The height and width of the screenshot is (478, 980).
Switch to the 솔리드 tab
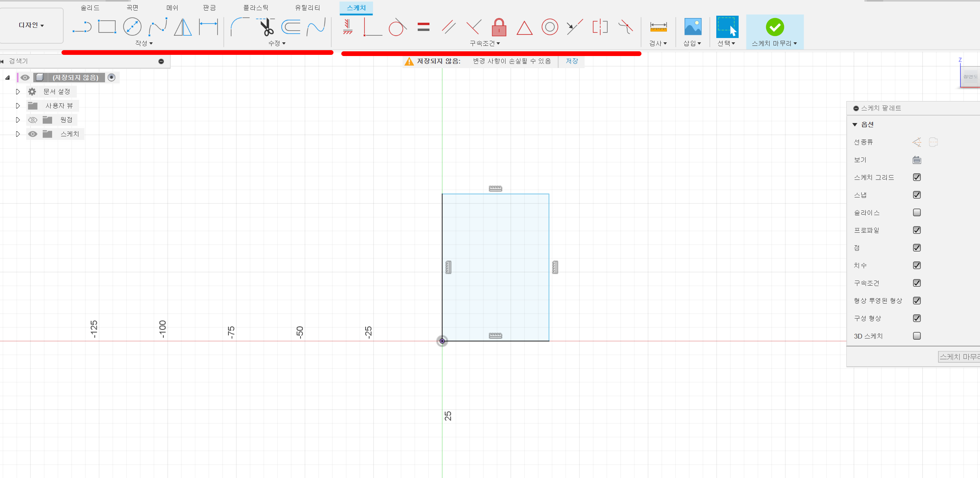click(x=90, y=7)
